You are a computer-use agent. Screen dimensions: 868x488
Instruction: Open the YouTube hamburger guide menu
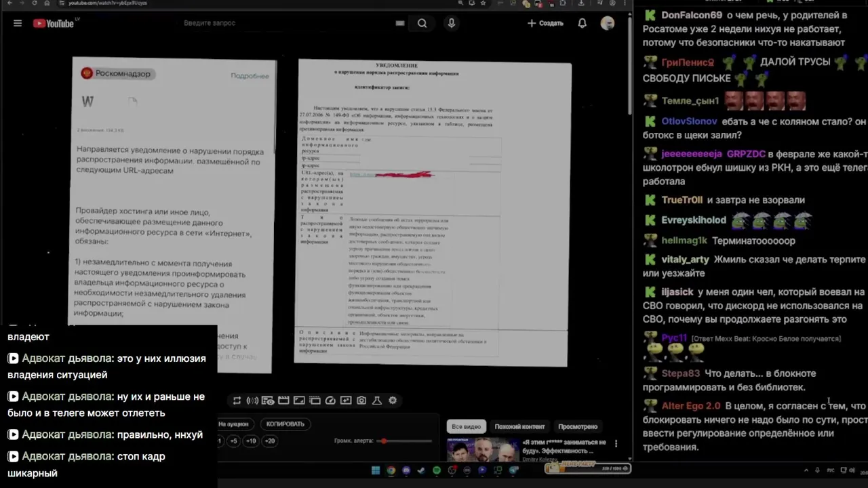[x=18, y=23]
